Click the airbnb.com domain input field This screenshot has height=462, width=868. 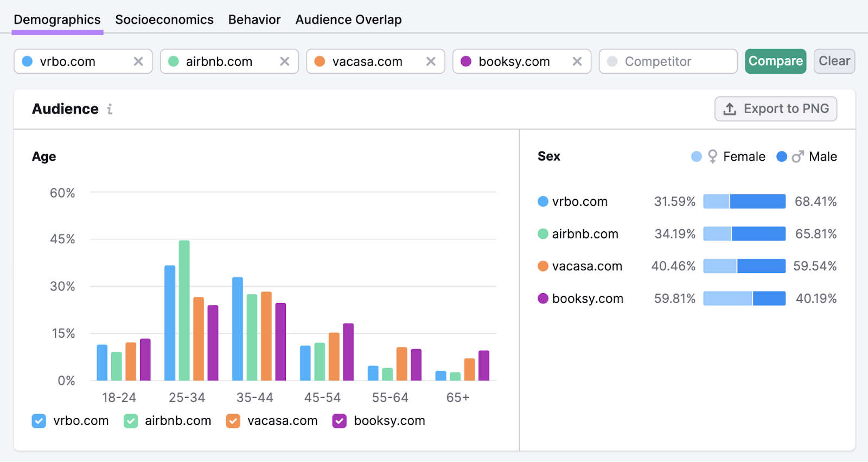click(229, 61)
